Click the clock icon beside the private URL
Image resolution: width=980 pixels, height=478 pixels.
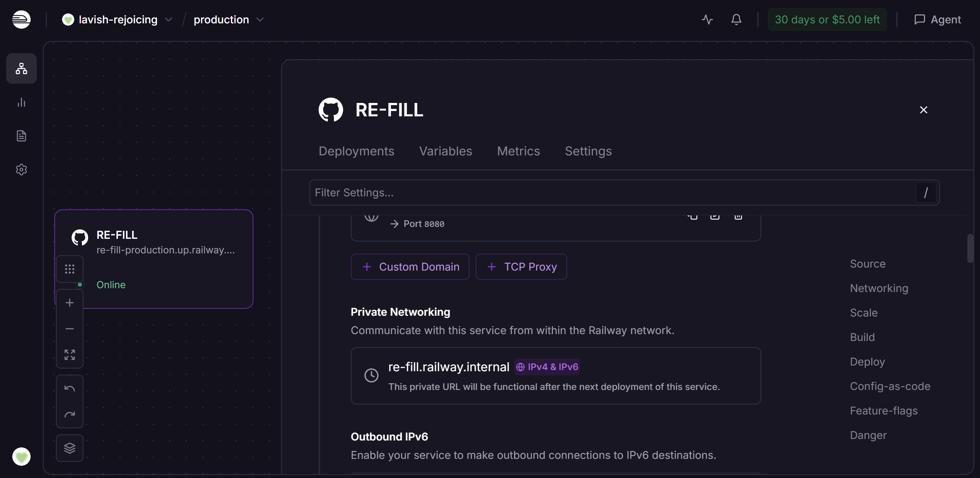[x=371, y=375]
